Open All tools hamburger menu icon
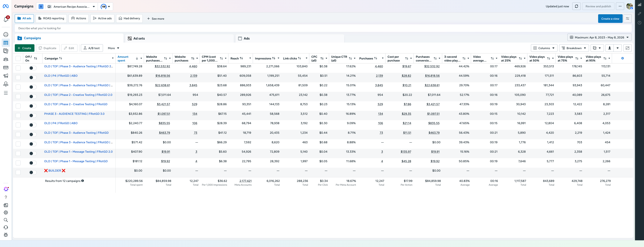Viewport: 644px width, 247px height. click(x=6, y=93)
